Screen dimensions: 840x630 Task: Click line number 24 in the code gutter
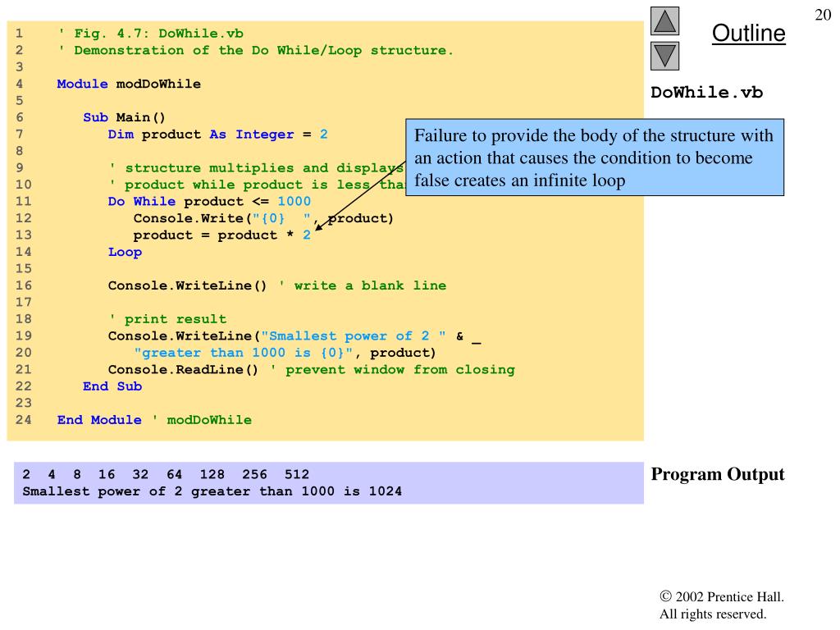point(23,420)
